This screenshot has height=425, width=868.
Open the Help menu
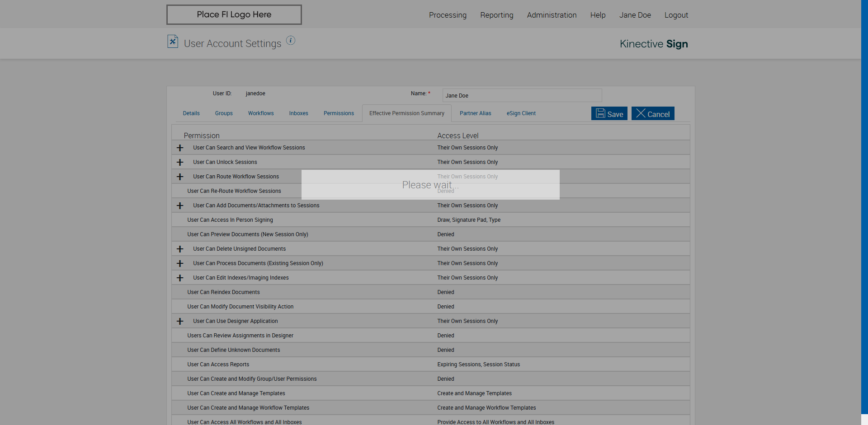point(598,15)
